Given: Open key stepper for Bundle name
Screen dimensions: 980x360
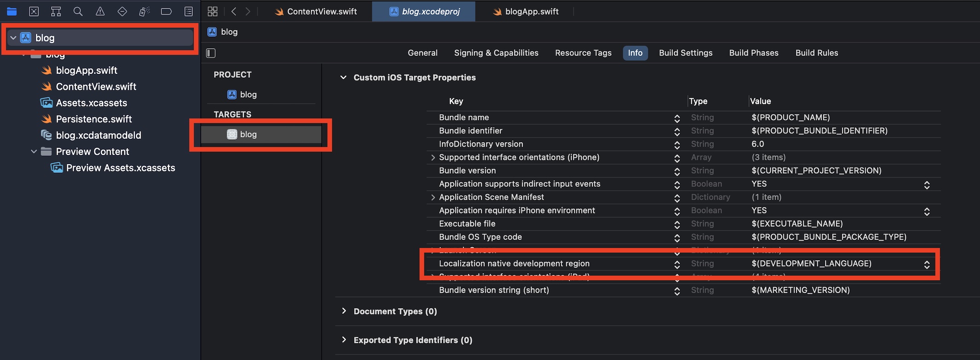Looking at the screenshot, I should [677, 118].
